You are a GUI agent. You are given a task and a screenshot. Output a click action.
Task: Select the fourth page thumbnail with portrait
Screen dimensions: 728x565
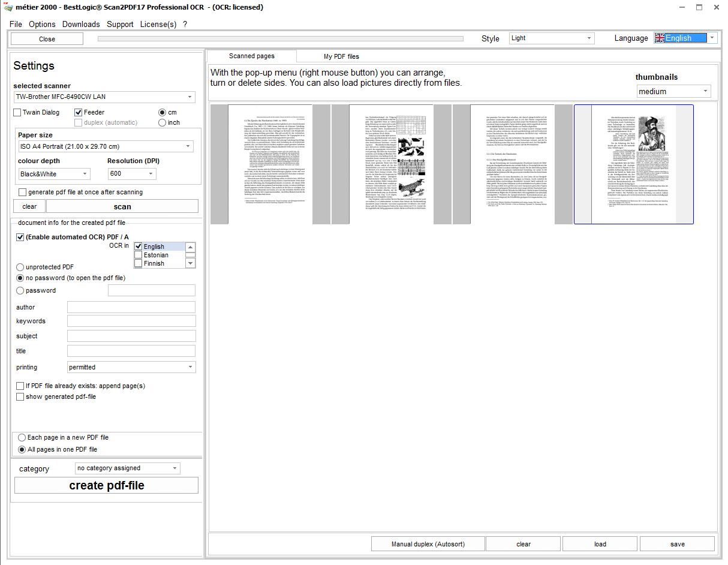633,164
